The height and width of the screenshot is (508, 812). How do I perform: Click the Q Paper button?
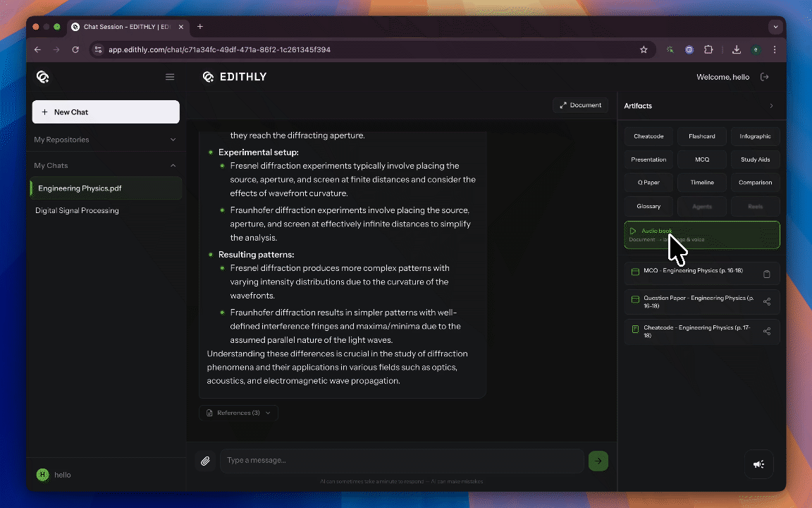pyautogui.click(x=648, y=183)
